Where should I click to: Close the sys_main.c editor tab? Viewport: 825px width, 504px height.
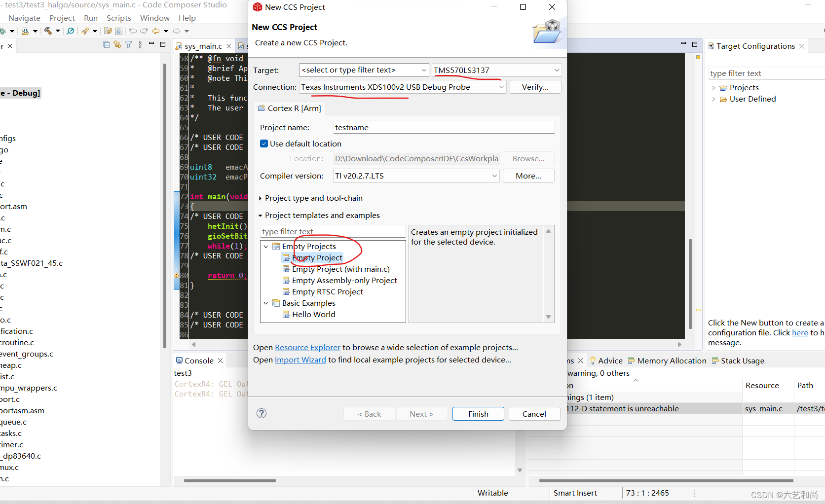tap(228, 46)
